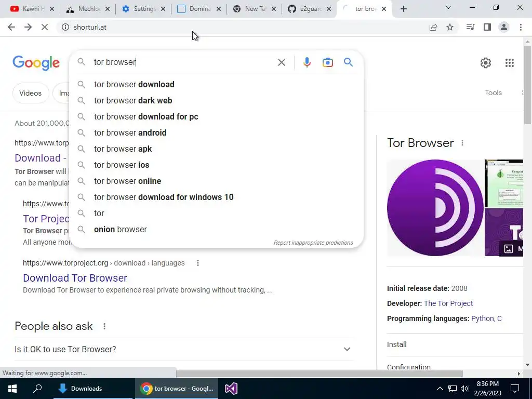This screenshot has height=399, width=532.
Task: Open options dots beside People also ask
Action: click(x=104, y=326)
